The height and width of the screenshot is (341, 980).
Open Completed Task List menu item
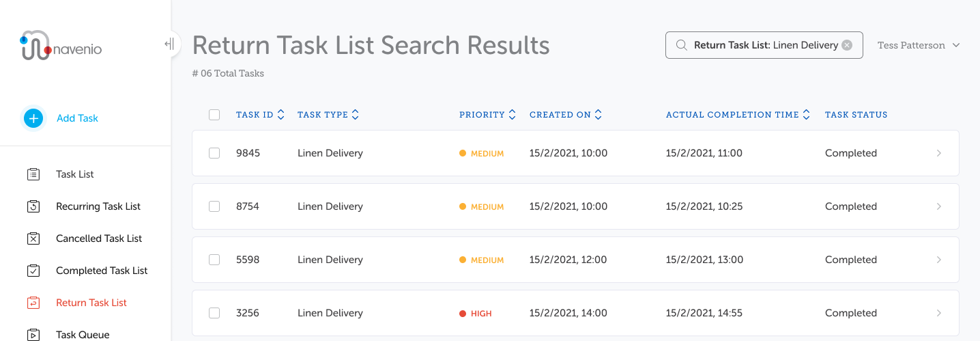tap(102, 271)
